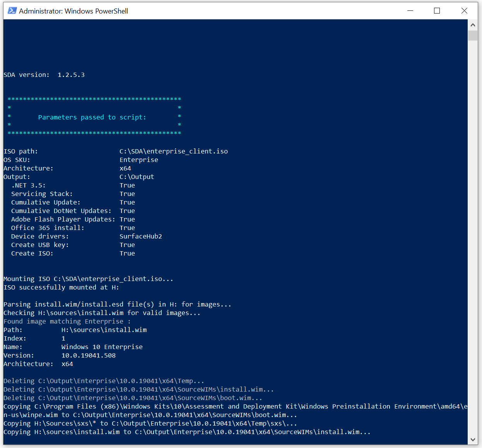Screen dimensions: 482x448
Task: Click the PowerShell logo in title bar
Action: click(12, 10)
